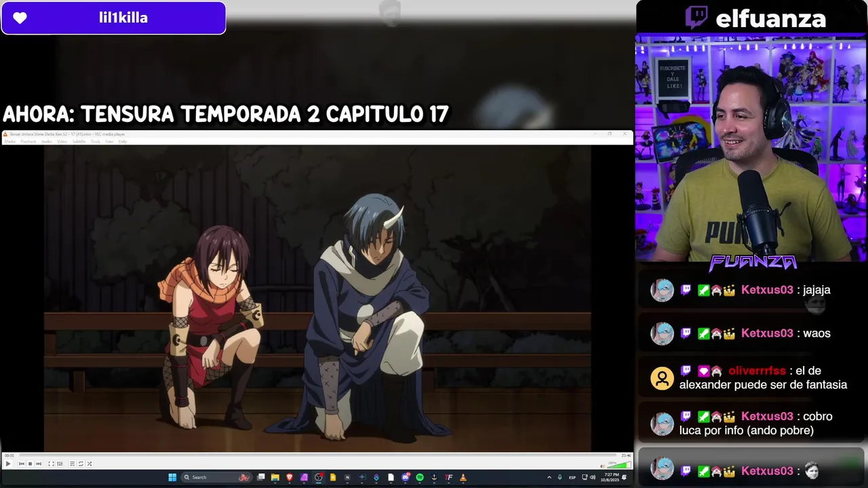868x488 pixels.
Task: Open the Windows Start menu
Action: point(172,477)
